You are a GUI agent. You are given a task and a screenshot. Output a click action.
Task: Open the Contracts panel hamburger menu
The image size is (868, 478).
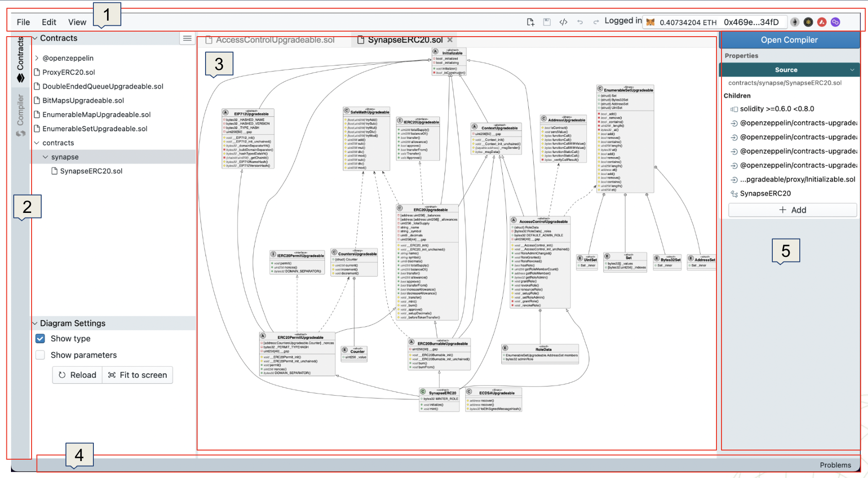point(187,38)
